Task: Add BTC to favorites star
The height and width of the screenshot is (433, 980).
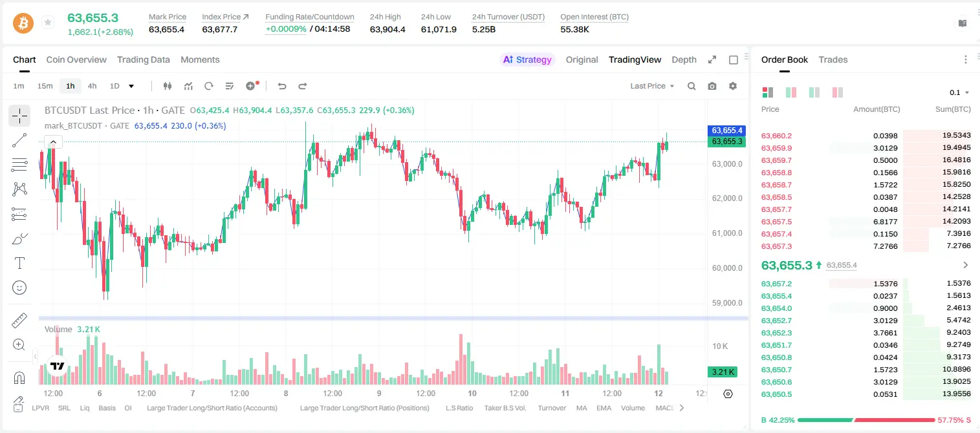Action: pyautogui.click(x=48, y=23)
